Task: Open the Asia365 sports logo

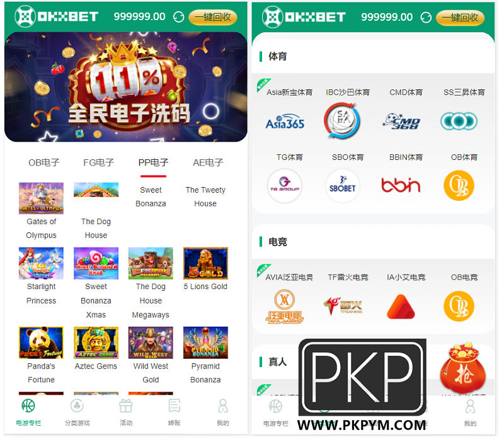Action: [x=285, y=122]
